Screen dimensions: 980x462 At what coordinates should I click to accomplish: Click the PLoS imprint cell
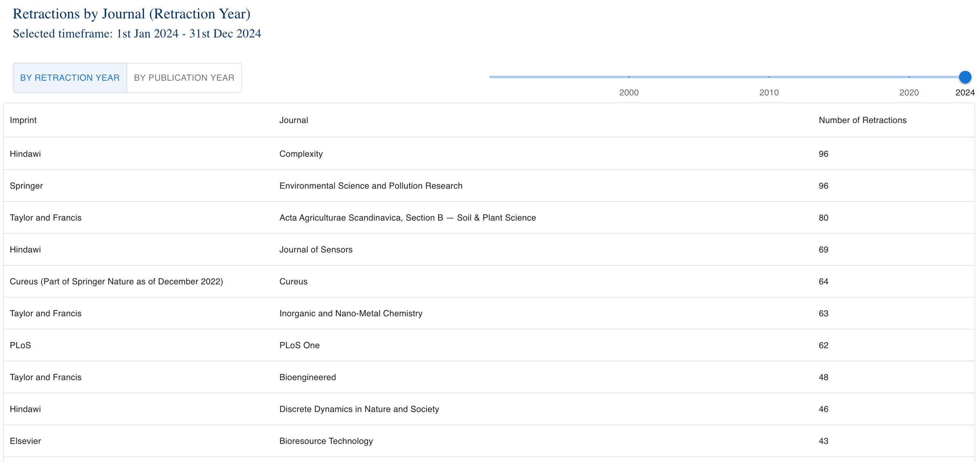20,345
